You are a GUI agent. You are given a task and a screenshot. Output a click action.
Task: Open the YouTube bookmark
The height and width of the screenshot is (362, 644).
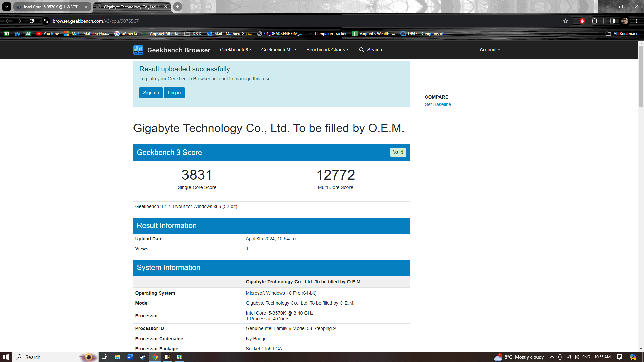tap(48, 34)
